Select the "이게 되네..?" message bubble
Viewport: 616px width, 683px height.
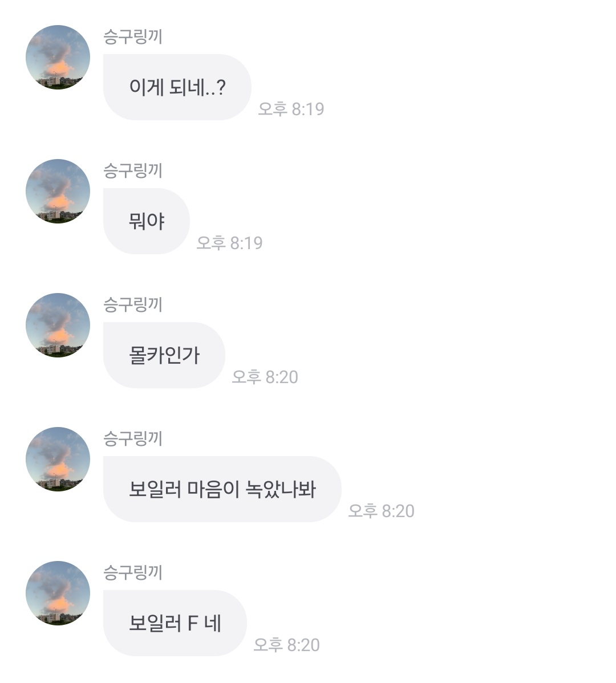point(177,87)
